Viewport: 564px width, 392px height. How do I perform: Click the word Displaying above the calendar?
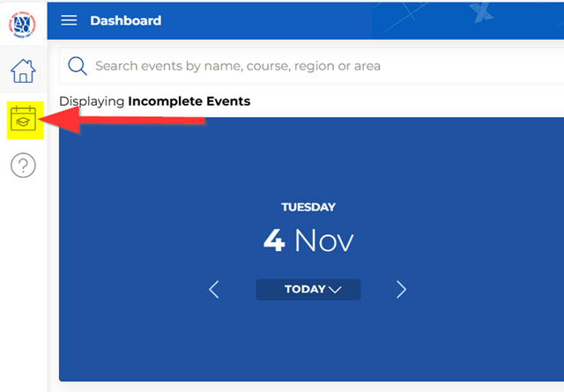(x=92, y=101)
